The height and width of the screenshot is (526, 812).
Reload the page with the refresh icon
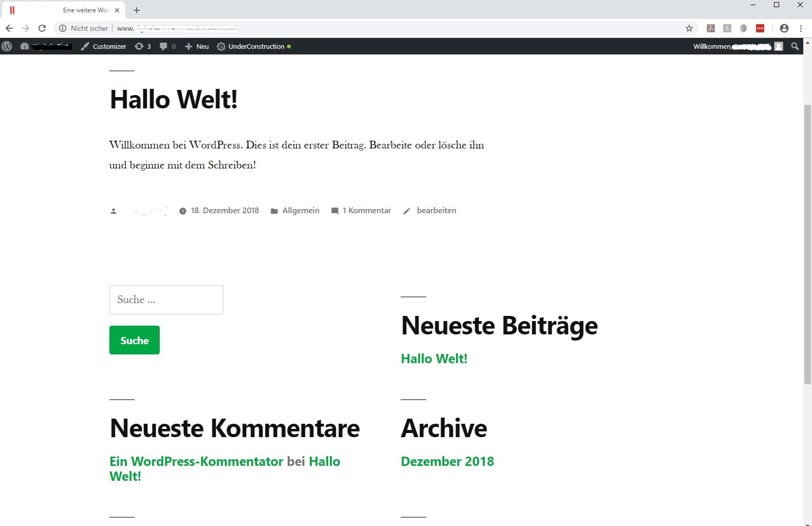[x=42, y=28]
